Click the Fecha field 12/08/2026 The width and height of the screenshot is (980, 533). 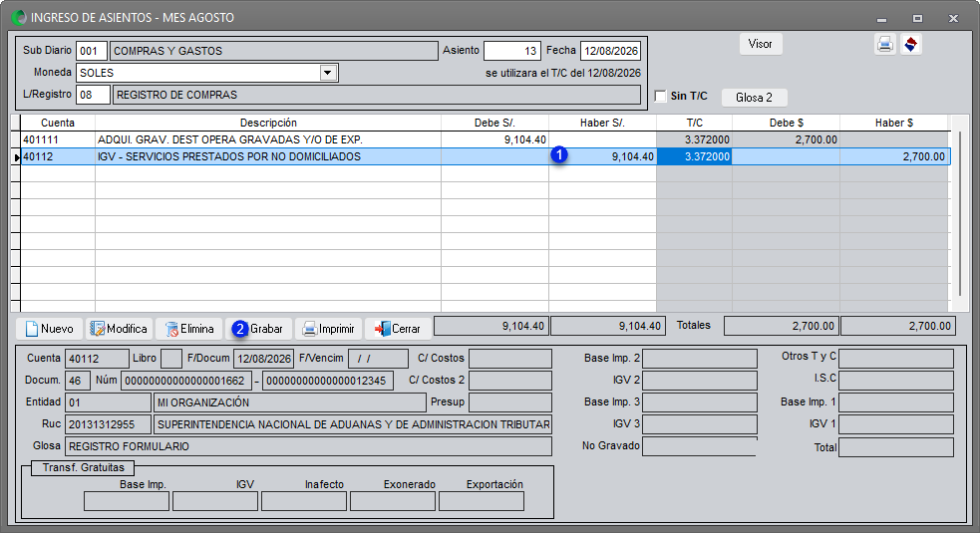pos(610,51)
